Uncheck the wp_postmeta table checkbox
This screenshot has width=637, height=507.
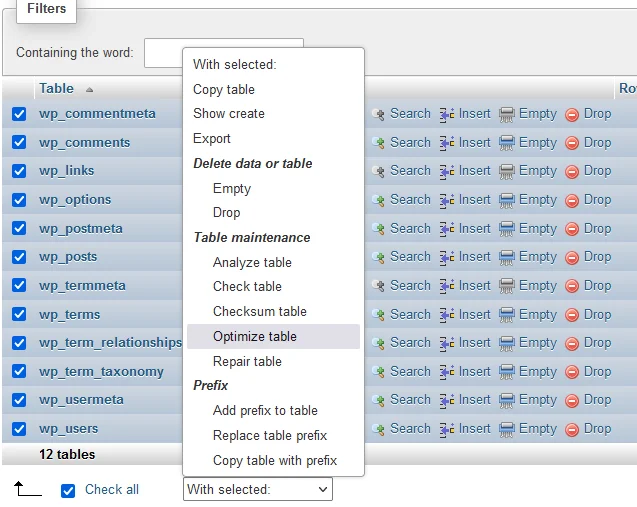point(19,228)
